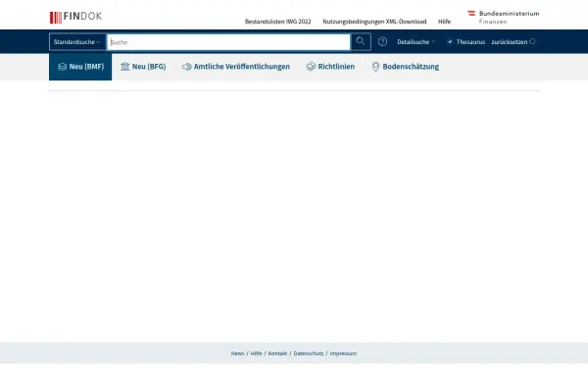Open the Standardsuche dropdown

click(x=76, y=42)
